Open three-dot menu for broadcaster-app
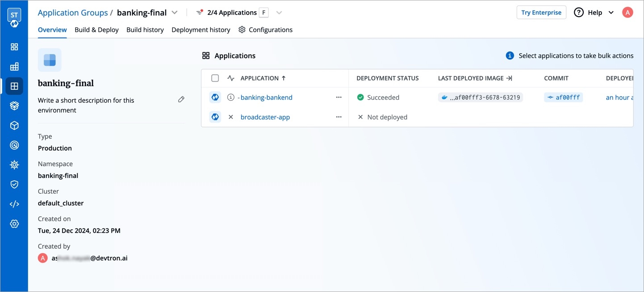Viewport: 644px width, 292px height. 339,117
